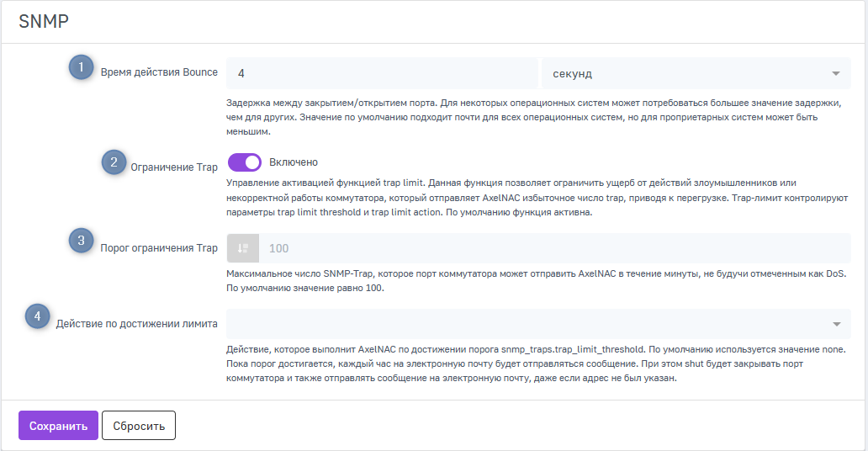Focus the Bounce time field containing 4
This screenshot has width=868, height=451.
click(382, 73)
